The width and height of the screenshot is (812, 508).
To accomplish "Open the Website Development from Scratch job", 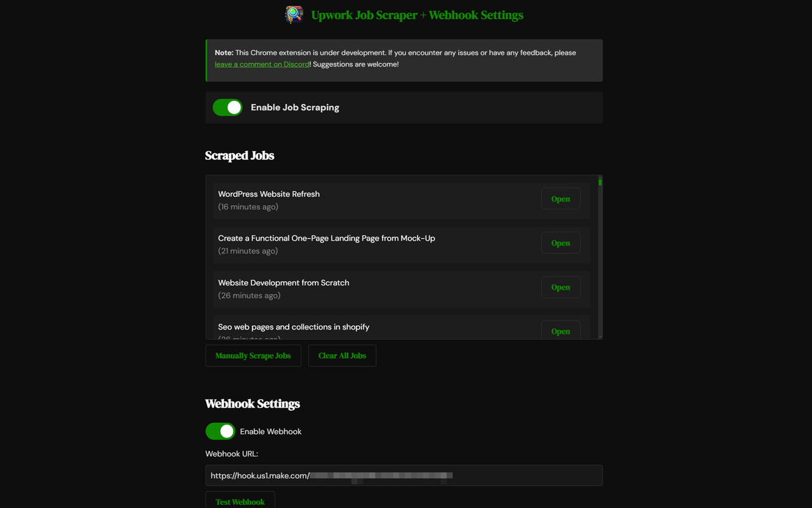I will 561,287.
